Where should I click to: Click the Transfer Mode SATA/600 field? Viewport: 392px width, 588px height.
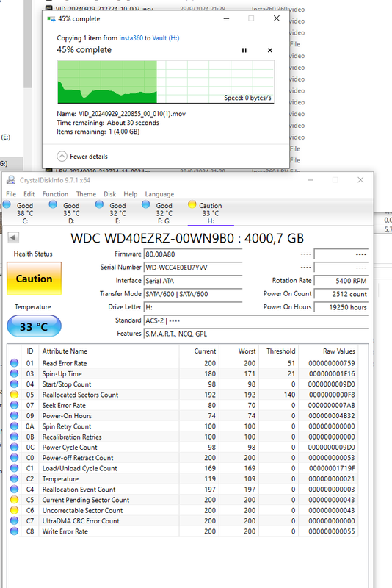click(193, 294)
